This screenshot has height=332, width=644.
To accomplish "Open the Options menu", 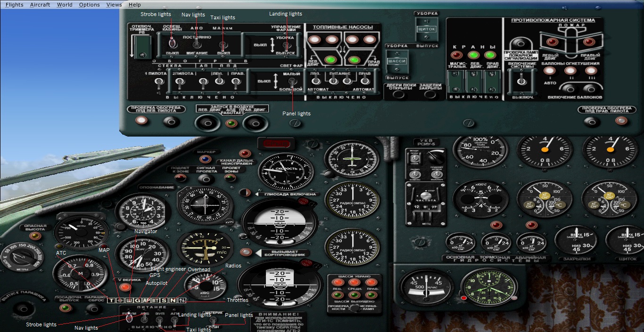I will tap(89, 4).
